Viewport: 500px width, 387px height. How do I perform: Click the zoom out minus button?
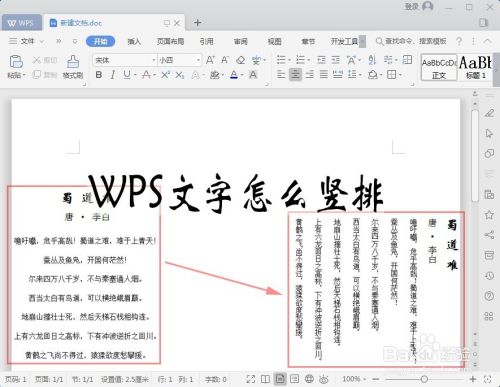[x=376, y=379]
